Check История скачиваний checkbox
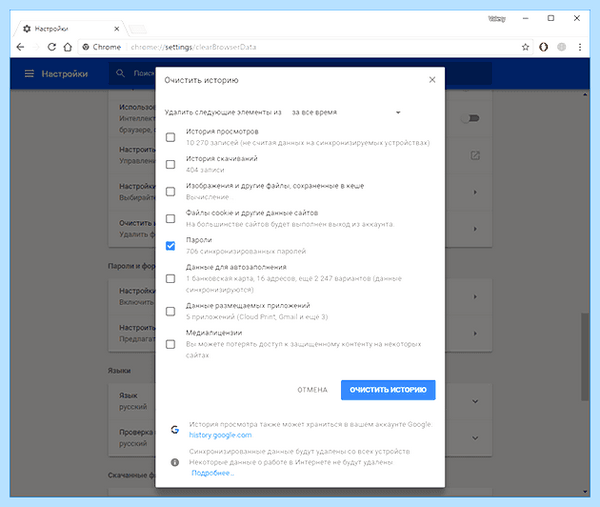Viewport: 600px width, 507px height. click(x=170, y=164)
